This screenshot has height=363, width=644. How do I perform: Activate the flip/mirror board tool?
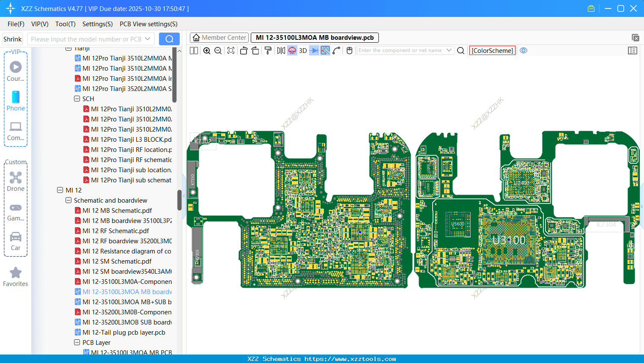pos(280,50)
